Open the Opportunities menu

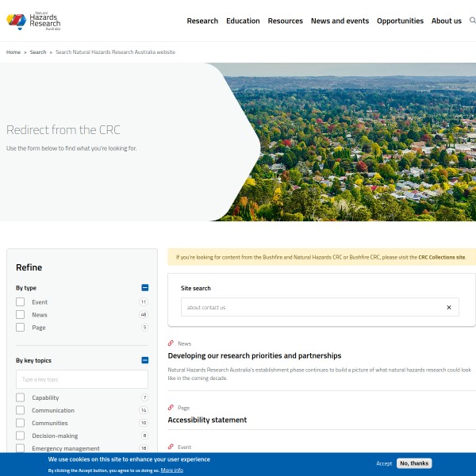[400, 21]
